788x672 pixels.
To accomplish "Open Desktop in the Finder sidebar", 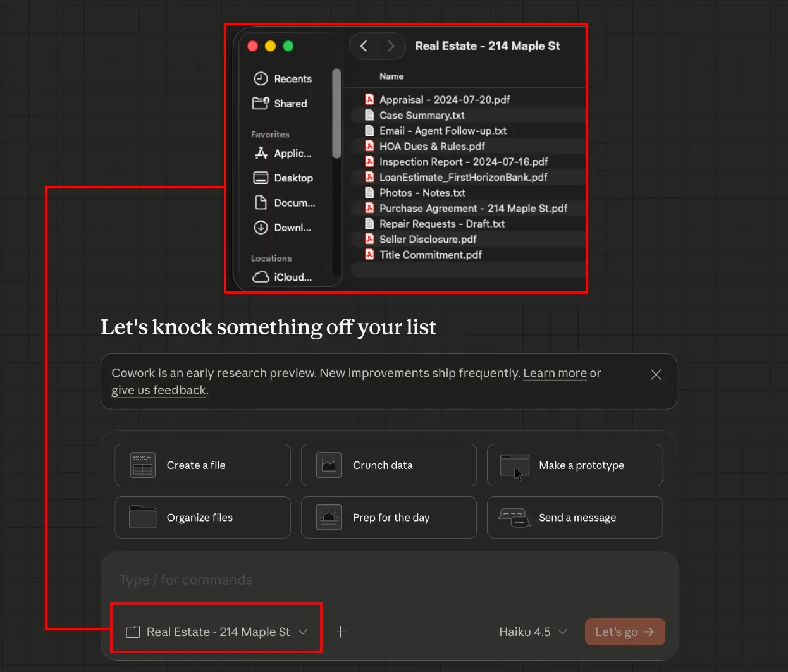I will click(283, 178).
